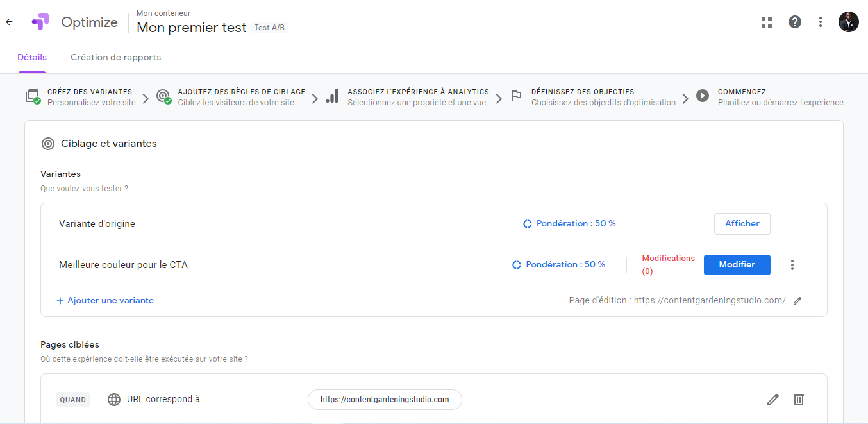The image size is (868, 424).
Task: Edit the page d'édition URL with the pencil icon
Action: pyautogui.click(x=797, y=300)
